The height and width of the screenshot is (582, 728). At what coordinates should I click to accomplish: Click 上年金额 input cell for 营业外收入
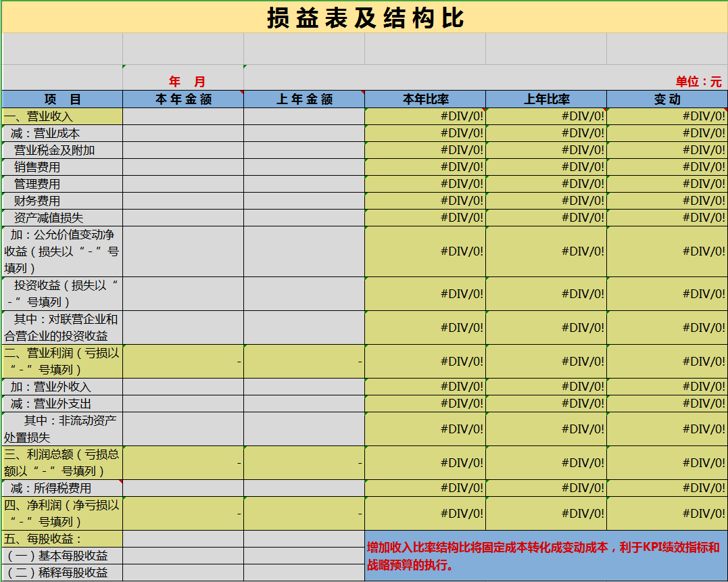pos(304,387)
